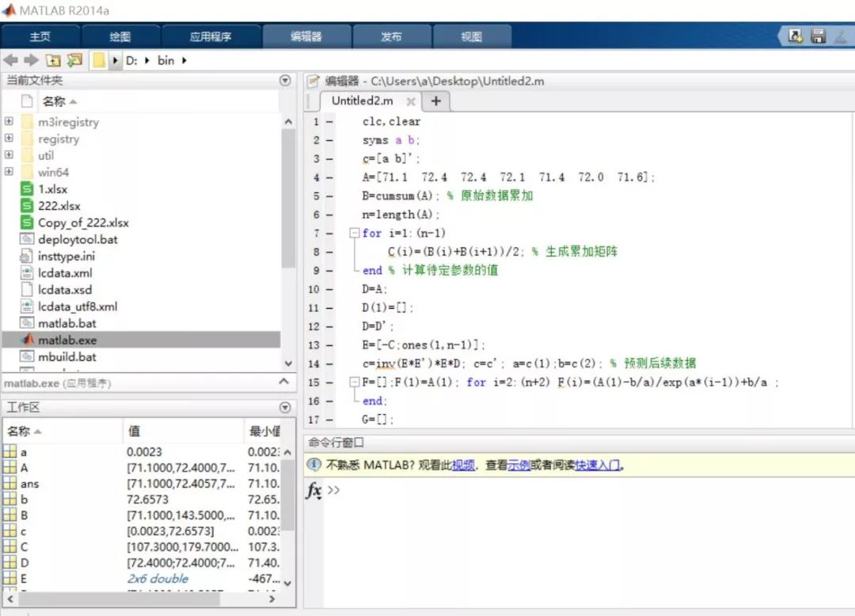Click the fx function browser icon
The height and width of the screenshot is (616, 855).
[x=314, y=490]
